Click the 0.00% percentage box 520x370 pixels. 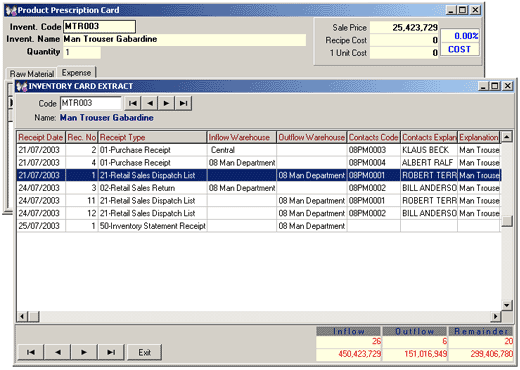click(x=460, y=36)
